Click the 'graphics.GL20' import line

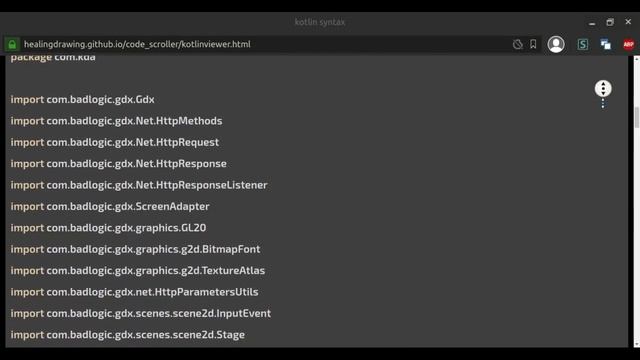coord(108,228)
